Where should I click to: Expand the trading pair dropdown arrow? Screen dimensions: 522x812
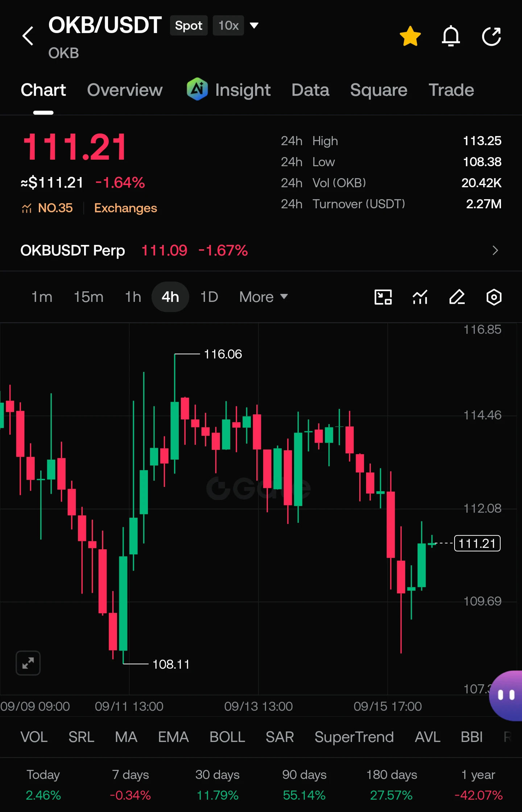pos(254,25)
